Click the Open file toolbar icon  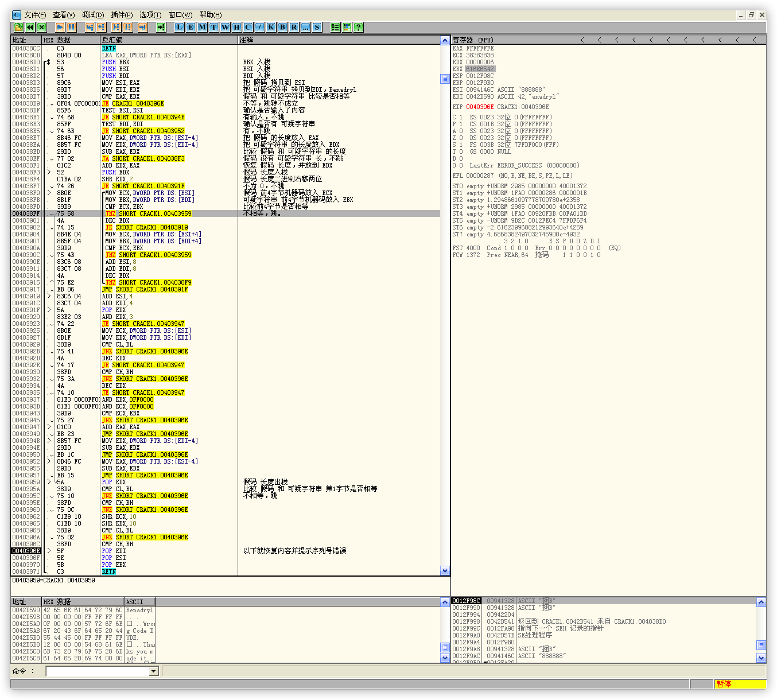pos(18,27)
